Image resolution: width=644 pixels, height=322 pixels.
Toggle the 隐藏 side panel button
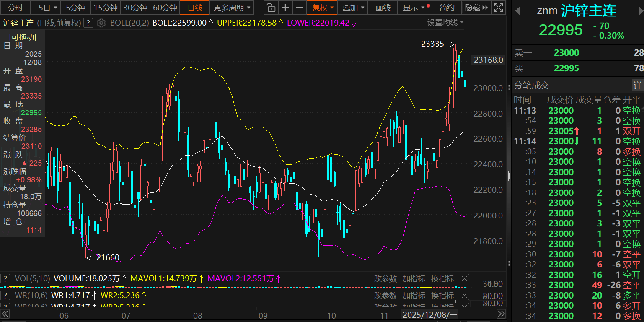coord(476,8)
